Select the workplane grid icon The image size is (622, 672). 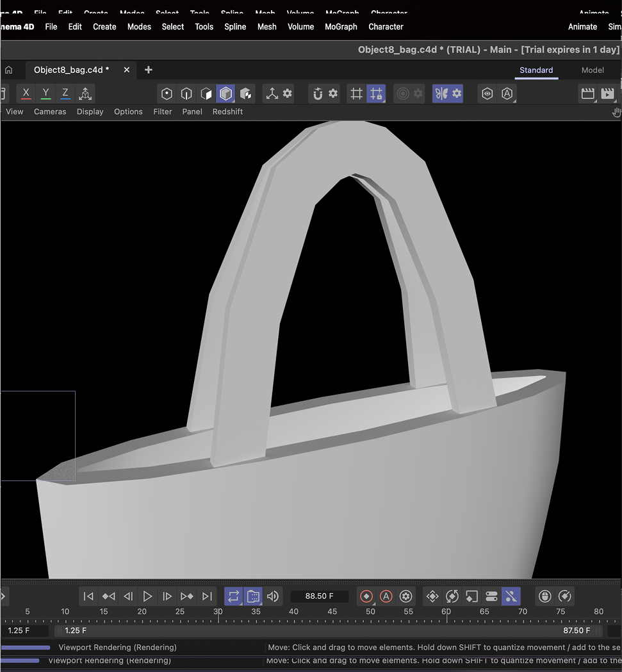[x=356, y=94]
